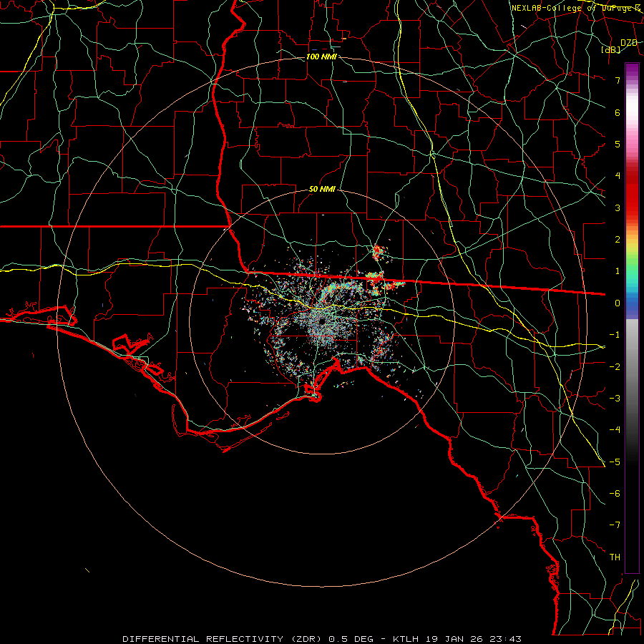Viewport: 644px width, 644px height.
Task: Click the -6 dB value on the color scale
Action: 615,493
